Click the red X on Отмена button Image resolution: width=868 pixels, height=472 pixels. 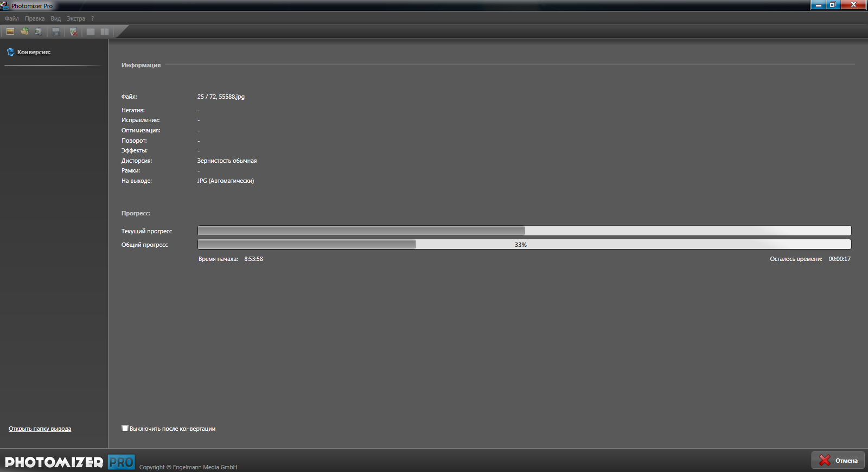pos(825,460)
